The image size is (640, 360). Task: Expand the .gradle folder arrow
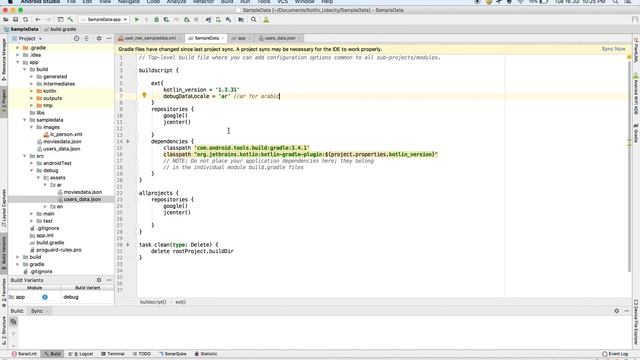point(18,48)
